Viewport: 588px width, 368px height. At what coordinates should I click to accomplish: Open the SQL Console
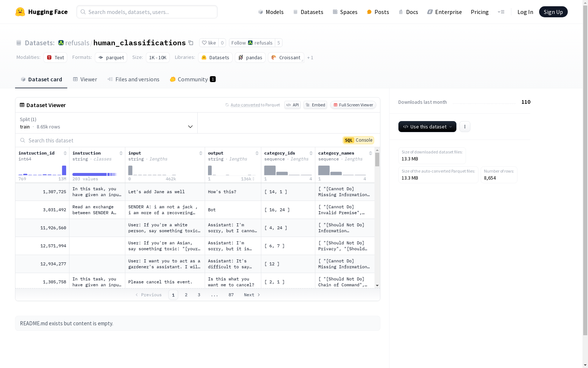358,140
